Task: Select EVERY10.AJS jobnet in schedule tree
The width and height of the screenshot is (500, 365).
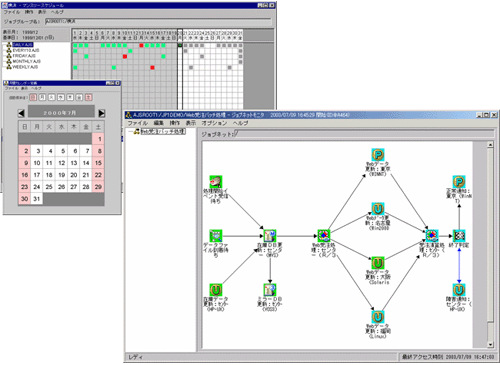Action: point(26,50)
